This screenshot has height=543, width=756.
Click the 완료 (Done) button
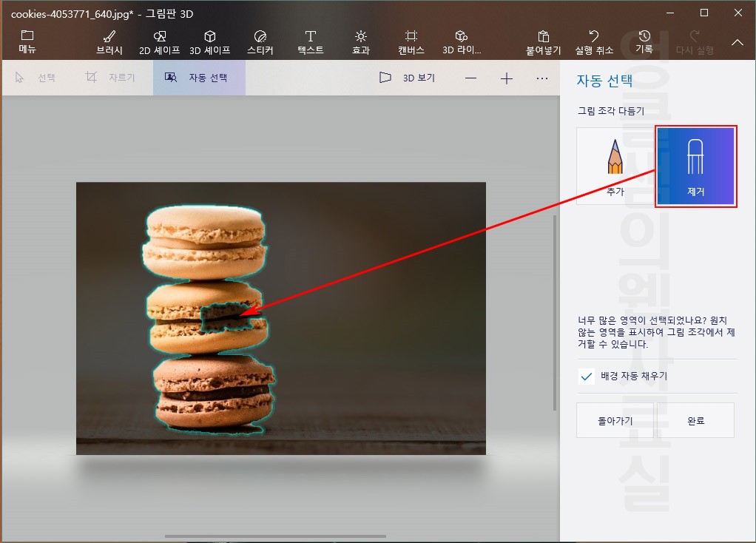point(695,419)
